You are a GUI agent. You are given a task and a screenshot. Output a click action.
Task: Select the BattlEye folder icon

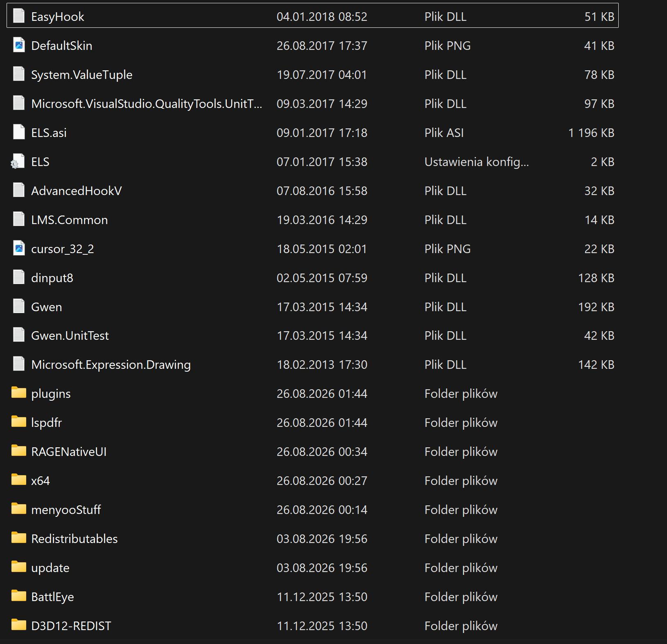pos(19,596)
